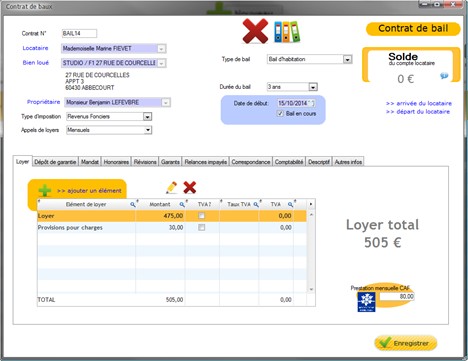Toggle TVA checkbox for Provisions pour charges row

[202, 228]
